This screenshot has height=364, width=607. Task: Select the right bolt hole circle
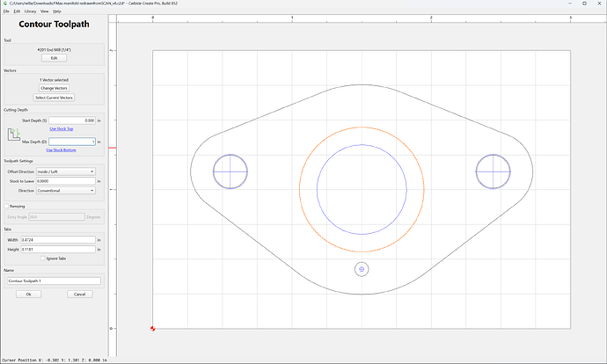(x=493, y=171)
